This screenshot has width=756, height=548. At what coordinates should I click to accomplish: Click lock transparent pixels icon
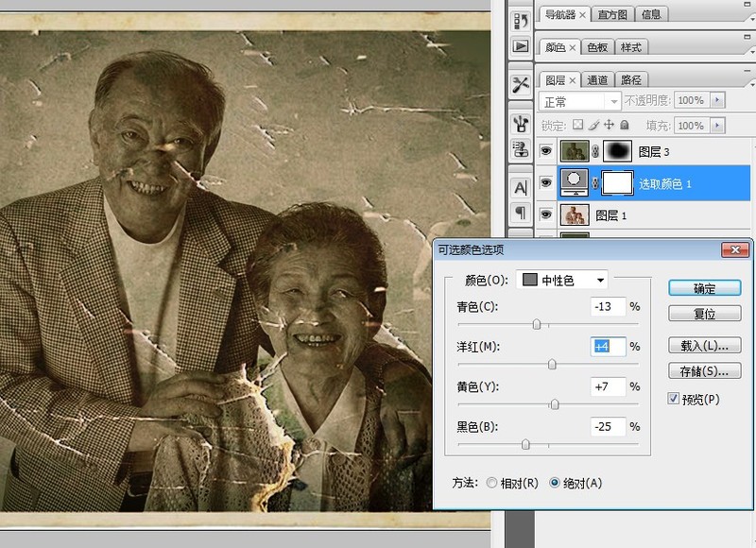point(577,126)
